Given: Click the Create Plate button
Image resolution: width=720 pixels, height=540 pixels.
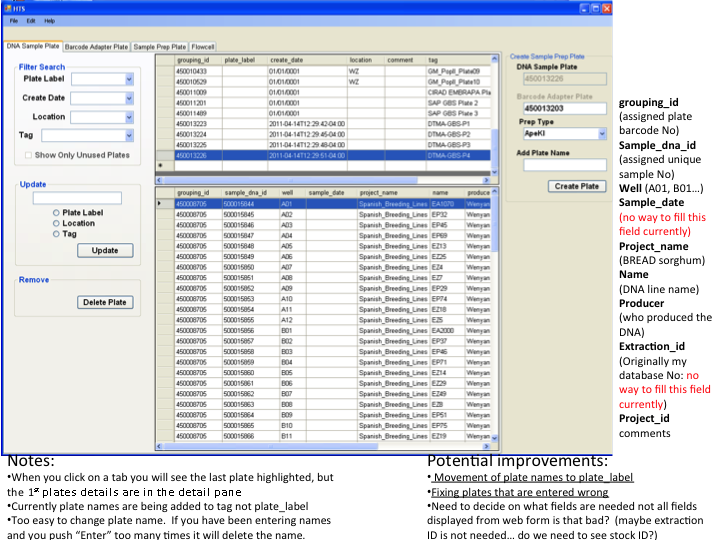Looking at the screenshot, I should [577, 186].
